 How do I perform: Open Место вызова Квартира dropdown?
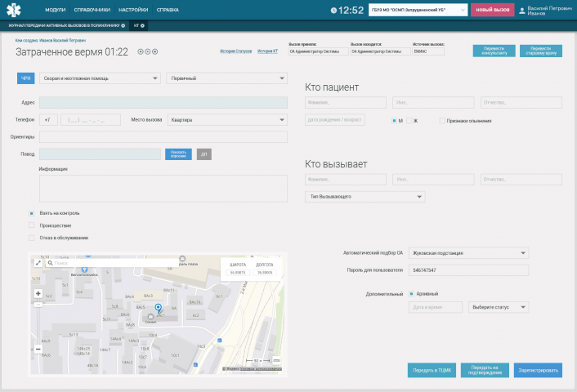point(227,120)
